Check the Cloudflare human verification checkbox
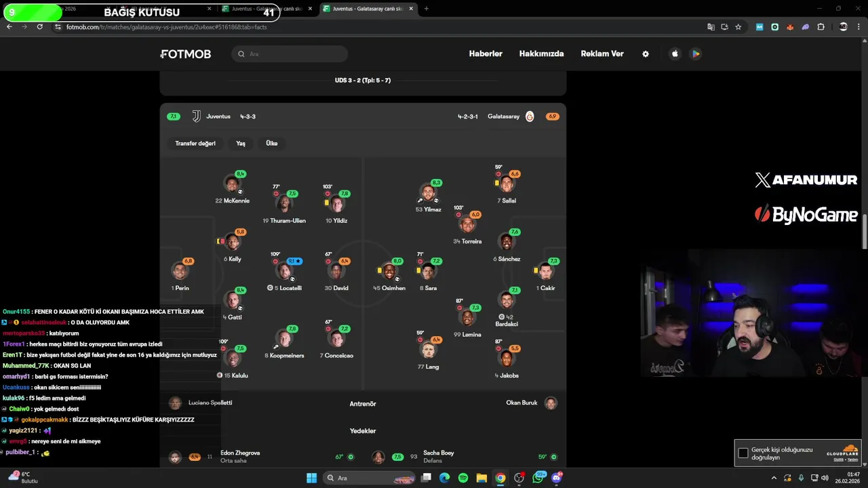 [743, 453]
